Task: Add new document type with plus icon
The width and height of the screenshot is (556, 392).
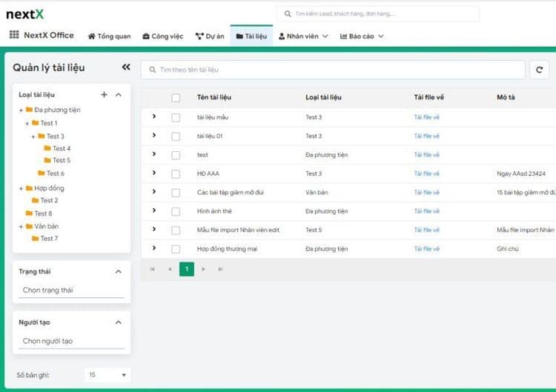Action: (104, 95)
